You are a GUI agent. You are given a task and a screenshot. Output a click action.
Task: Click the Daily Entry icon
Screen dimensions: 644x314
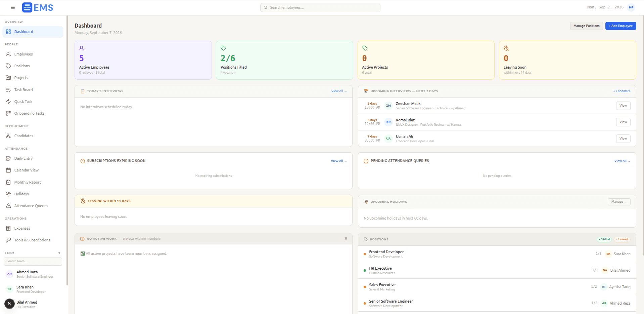click(x=8, y=158)
